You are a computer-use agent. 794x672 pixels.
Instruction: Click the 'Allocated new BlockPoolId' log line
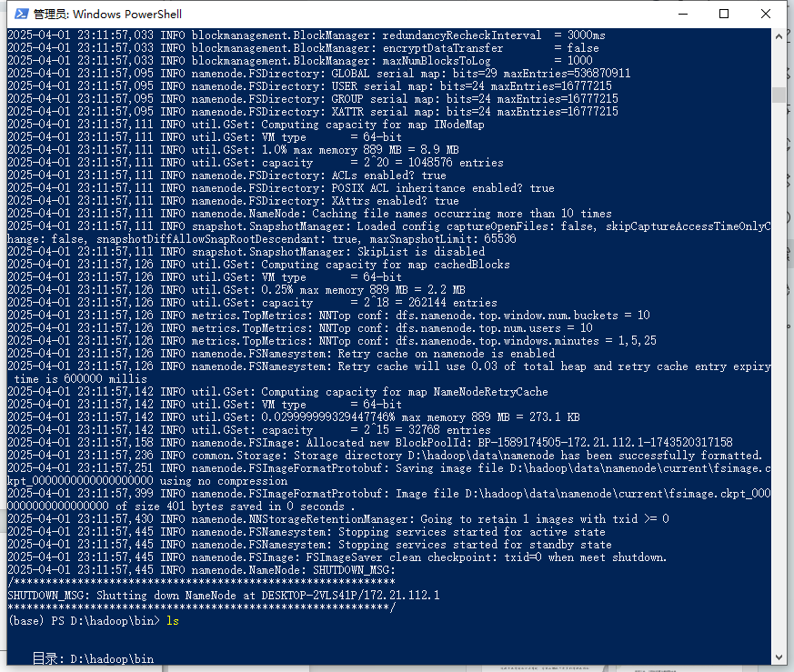pos(370,443)
